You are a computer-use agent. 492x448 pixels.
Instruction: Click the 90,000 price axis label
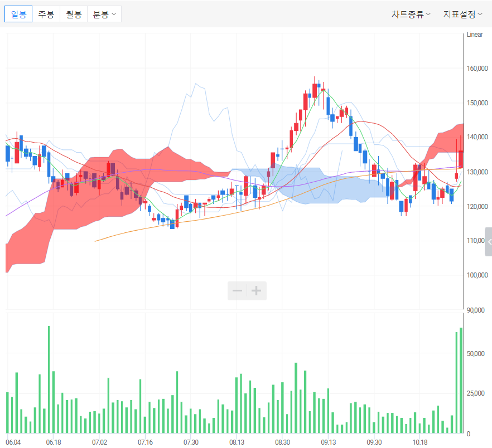point(475,310)
